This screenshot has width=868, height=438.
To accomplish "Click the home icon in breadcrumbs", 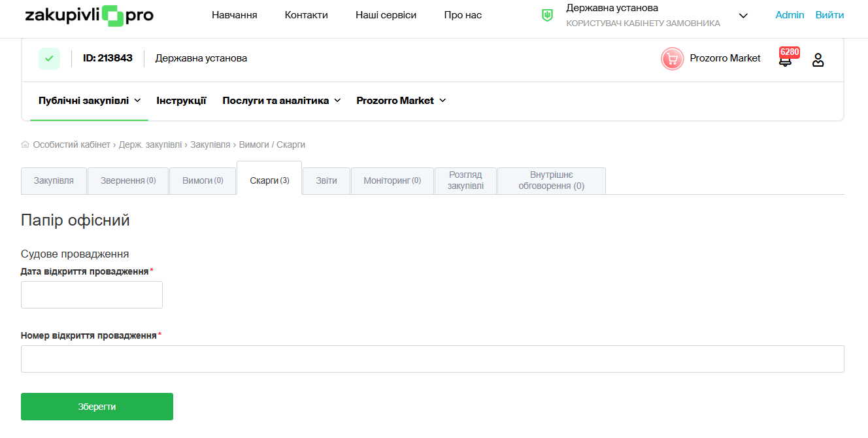I will 25,144.
